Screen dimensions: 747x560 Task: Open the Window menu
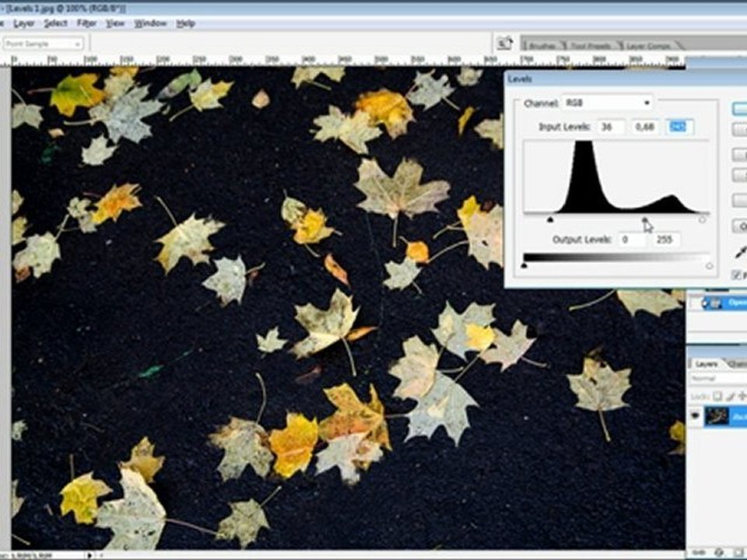tap(150, 23)
